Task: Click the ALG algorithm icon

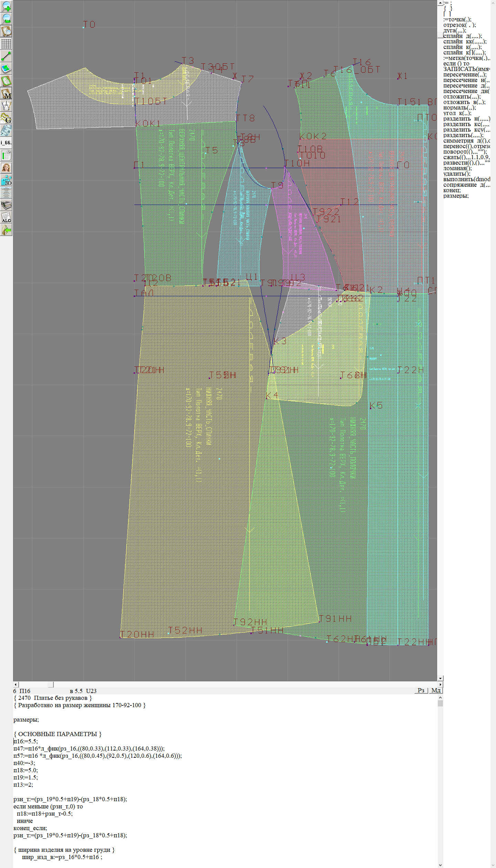Action: tap(6, 218)
